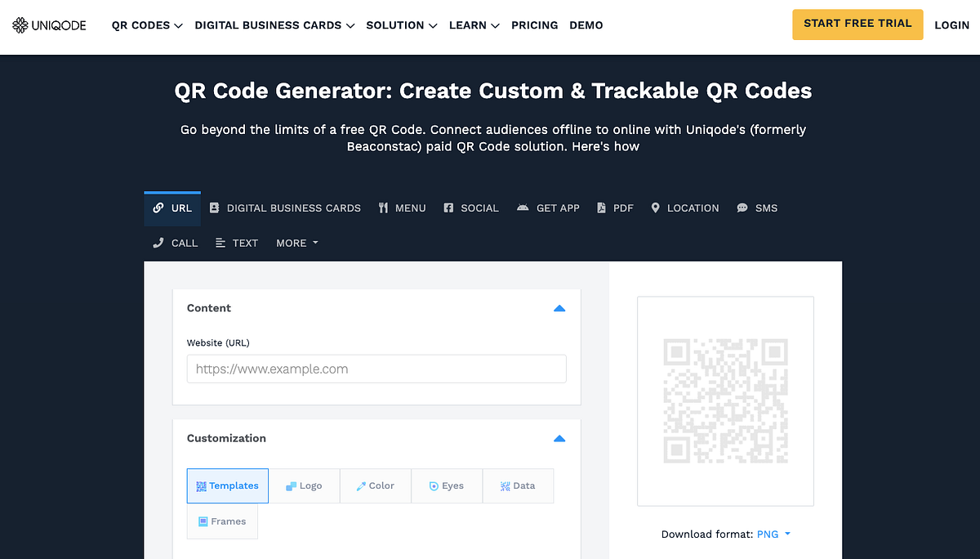Select the Social QR code type
This screenshot has width=980, height=559.
(x=471, y=208)
